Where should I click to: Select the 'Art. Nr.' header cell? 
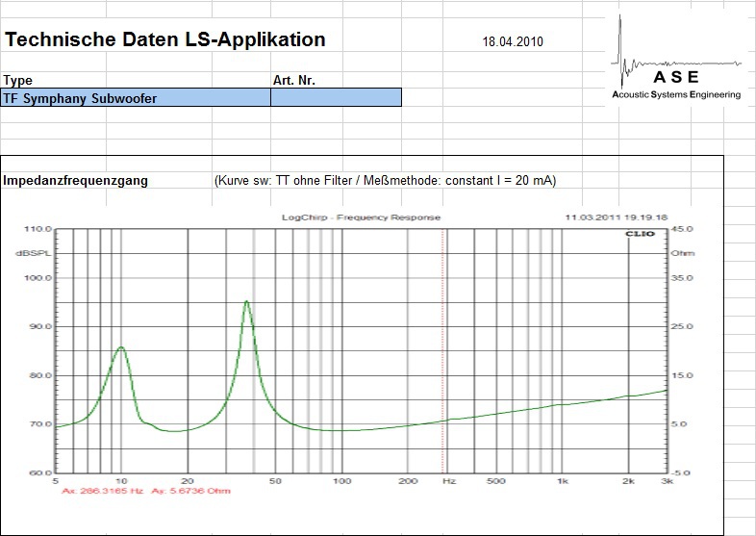[x=294, y=81]
